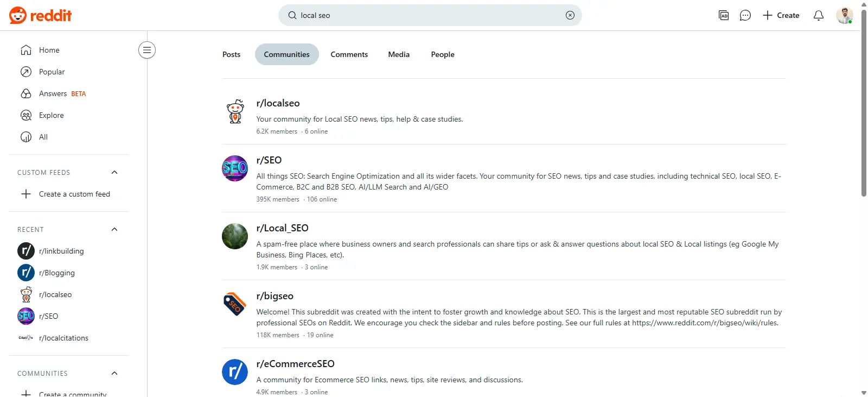The image size is (868, 397).
Task: Click plus icon for custom feed
Action: 26,194
